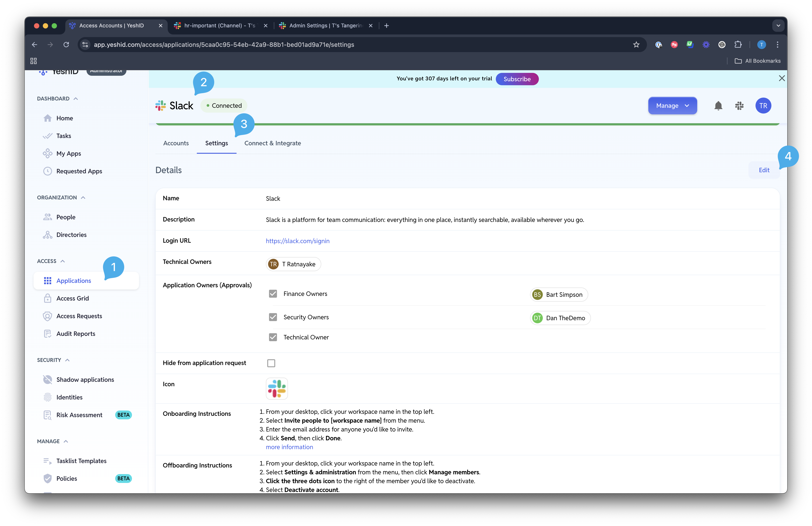Open the notifications bell icon
Viewport: 812px width, 526px height.
(718, 106)
